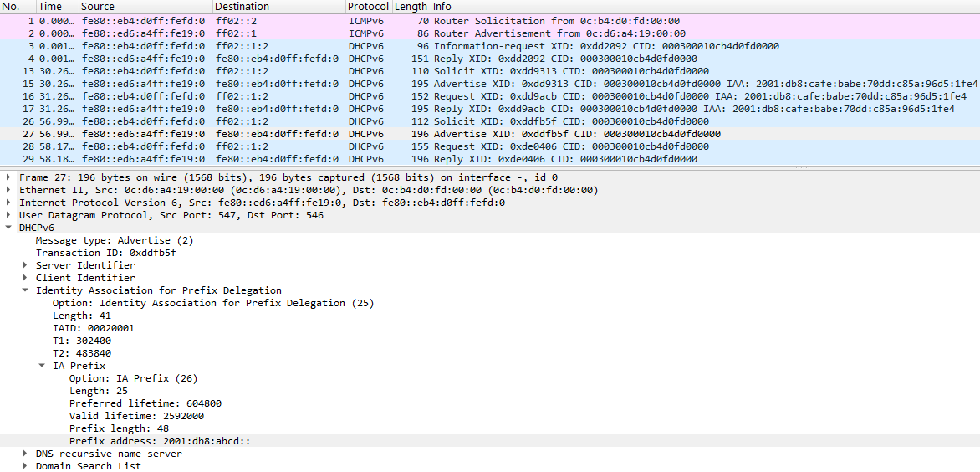980x472 pixels.
Task: Select packet 1 Router Solicitation row
Action: 490,21
